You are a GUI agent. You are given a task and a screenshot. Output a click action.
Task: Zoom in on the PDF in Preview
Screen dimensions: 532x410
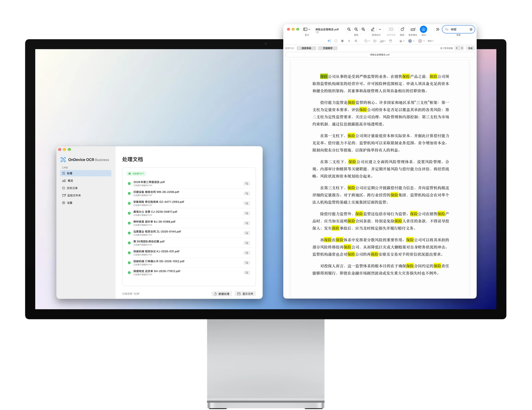tap(363, 29)
